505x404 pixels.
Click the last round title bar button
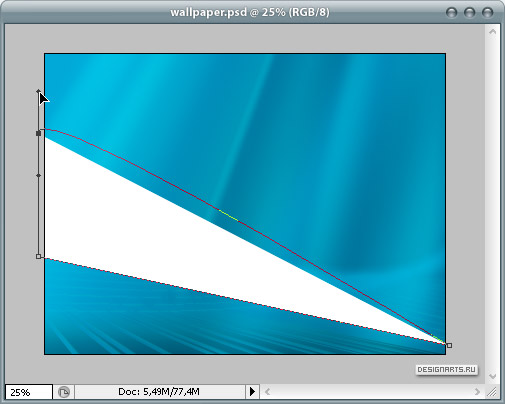click(x=487, y=13)
